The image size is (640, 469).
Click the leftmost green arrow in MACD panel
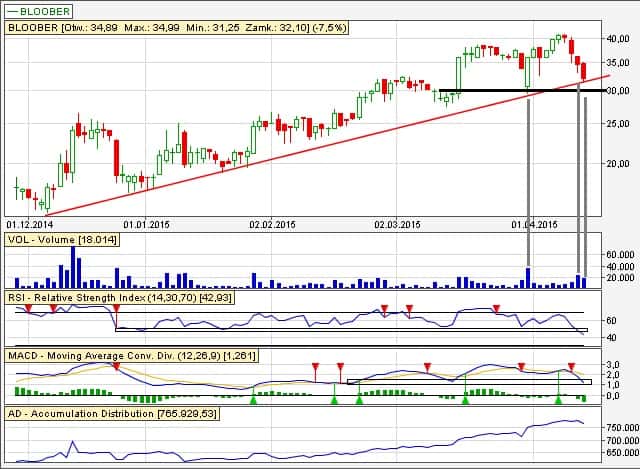253,399
